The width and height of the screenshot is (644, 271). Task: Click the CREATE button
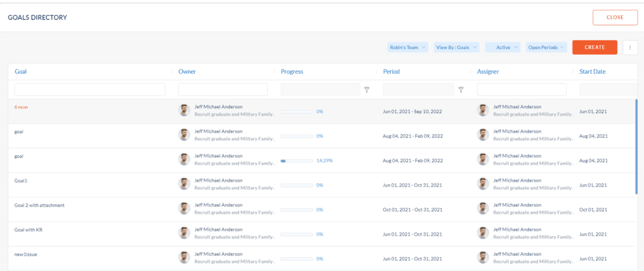coord(595,47)
